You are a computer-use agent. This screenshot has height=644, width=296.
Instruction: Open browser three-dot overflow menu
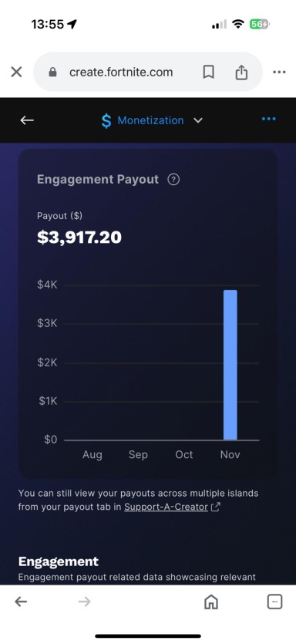[279, 72]
